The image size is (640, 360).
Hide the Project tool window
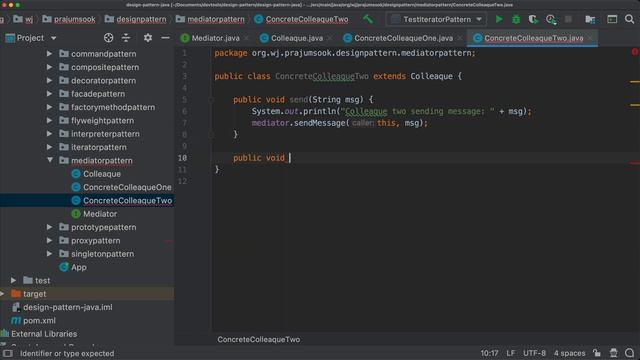(165, 38)
